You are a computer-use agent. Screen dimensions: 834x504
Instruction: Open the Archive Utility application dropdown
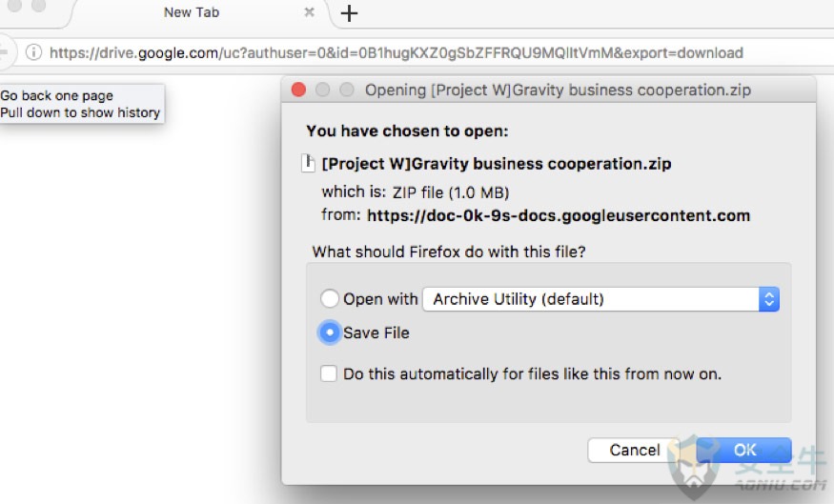pos(601,299)
